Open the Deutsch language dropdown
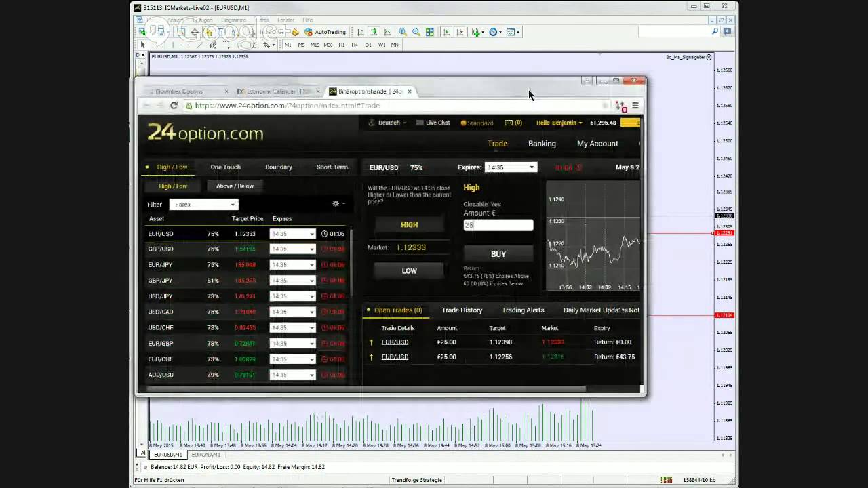Image resolution: width=868 pixels, height=488 pixels. [387, 123]
